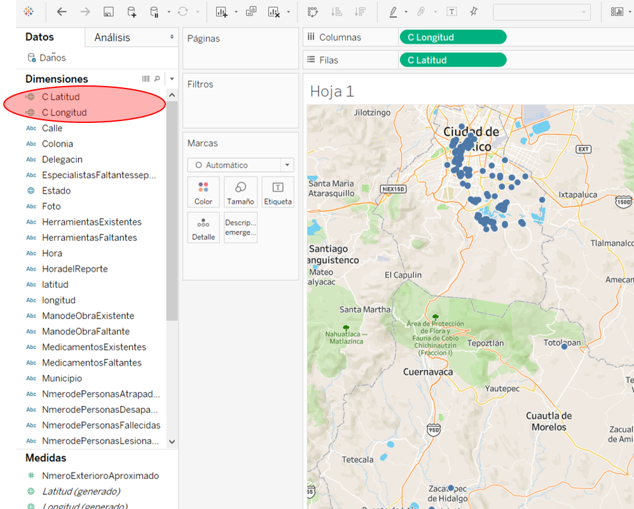This screenshot has height=509, width=634.
Task: Save the workbook with the save icon
Action: [108, 12]
